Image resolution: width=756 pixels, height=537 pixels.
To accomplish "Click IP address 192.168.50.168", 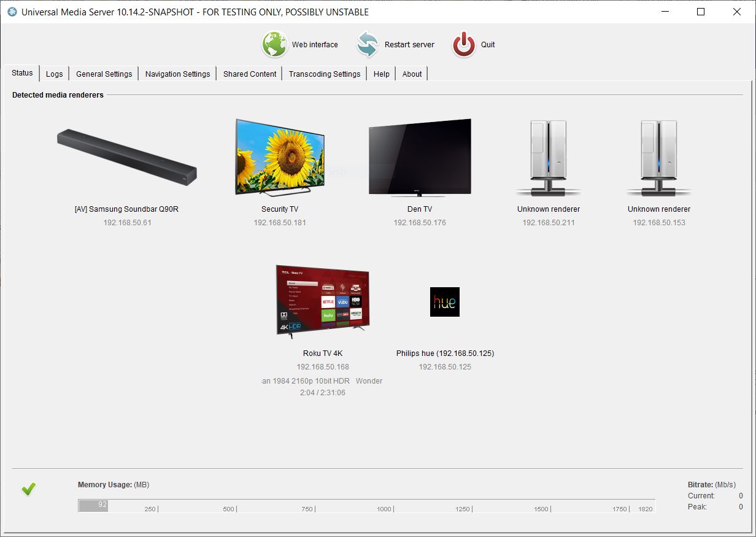I will click(323, 367).
